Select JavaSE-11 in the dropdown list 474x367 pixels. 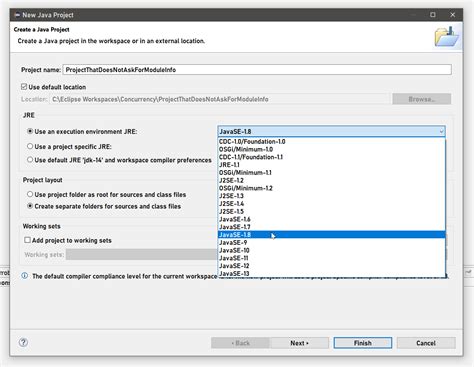332,258
